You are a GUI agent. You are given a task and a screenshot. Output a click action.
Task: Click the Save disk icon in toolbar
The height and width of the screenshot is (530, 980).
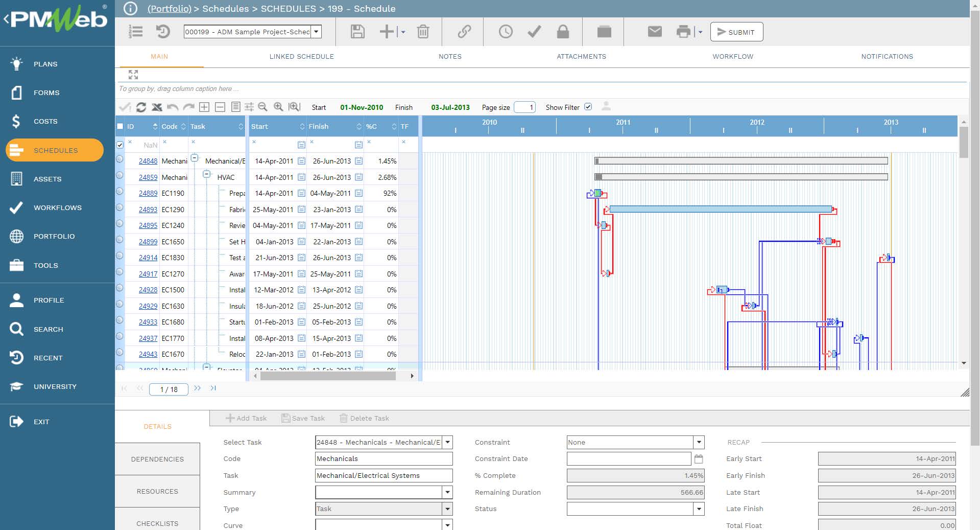coord(357,32)
